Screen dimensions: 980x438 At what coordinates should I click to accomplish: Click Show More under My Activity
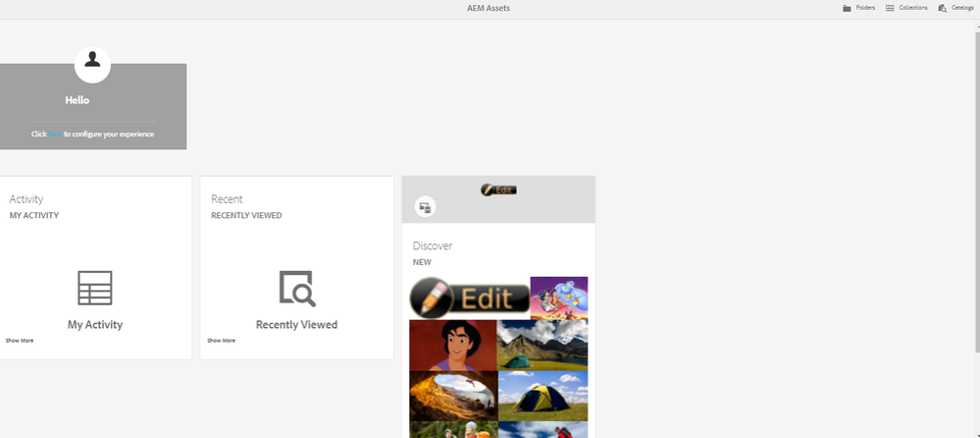click(x=20, y=341)
